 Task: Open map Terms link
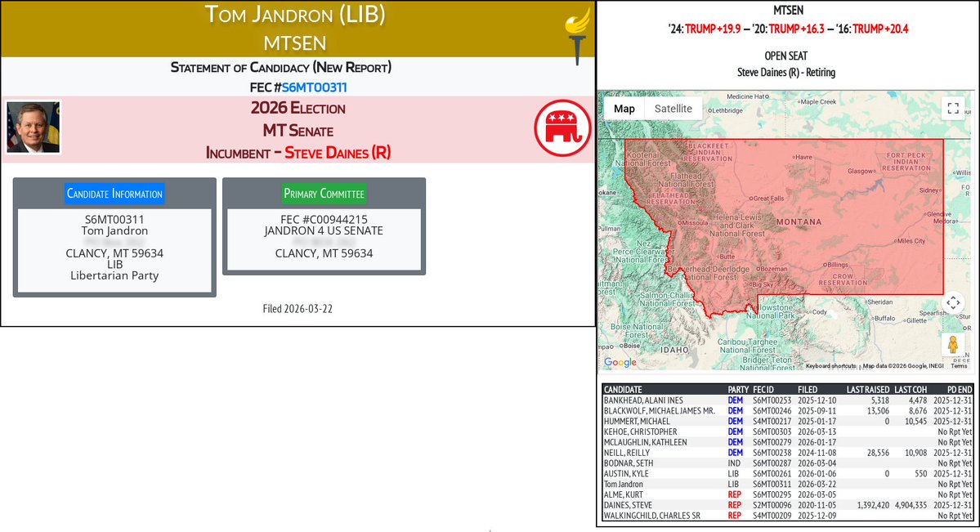(959, 366)
